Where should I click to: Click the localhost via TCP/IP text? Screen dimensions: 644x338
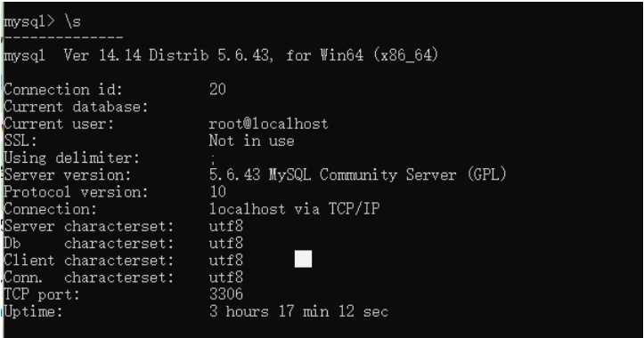(294, 209)
